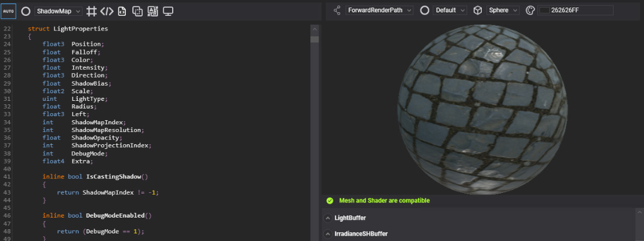Image resolution: width=644 pixels, height=241 pixels.
Task: Click the code brackets icon
Action: (107, 11)
